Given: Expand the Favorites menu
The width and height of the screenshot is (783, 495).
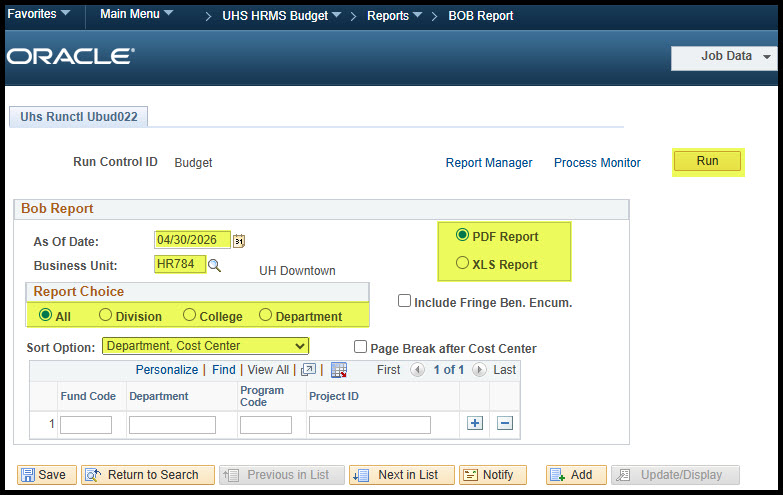Looking at the screenshot, I should (38, 14).
